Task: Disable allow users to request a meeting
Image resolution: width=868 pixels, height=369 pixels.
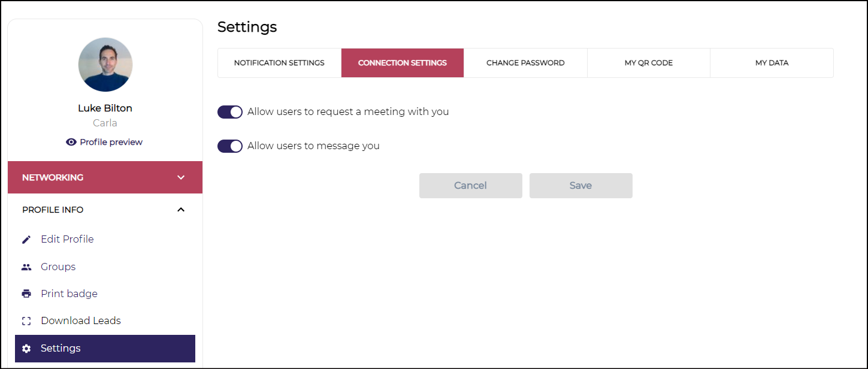Action: click(230, 112)
